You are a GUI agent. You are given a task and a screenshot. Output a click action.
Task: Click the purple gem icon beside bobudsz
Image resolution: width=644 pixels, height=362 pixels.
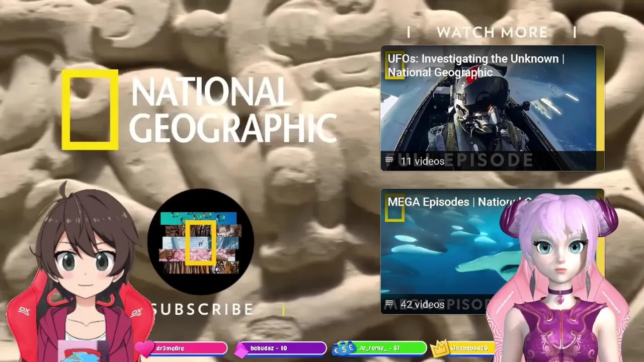click(242, 349)
